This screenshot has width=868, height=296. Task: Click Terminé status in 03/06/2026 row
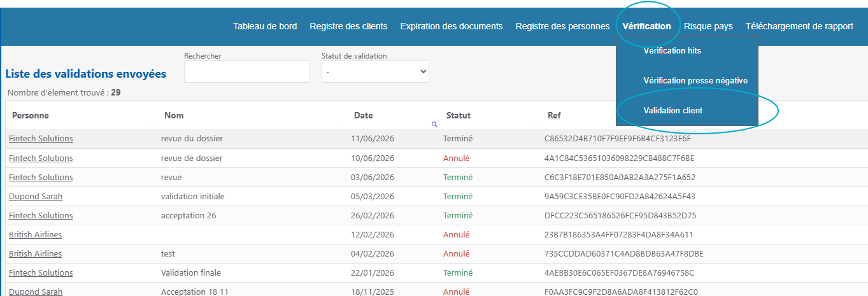458,177
